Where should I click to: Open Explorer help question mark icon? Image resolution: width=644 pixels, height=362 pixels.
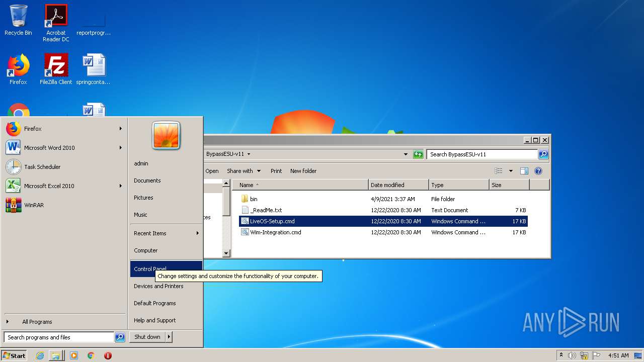pos(538,171)
